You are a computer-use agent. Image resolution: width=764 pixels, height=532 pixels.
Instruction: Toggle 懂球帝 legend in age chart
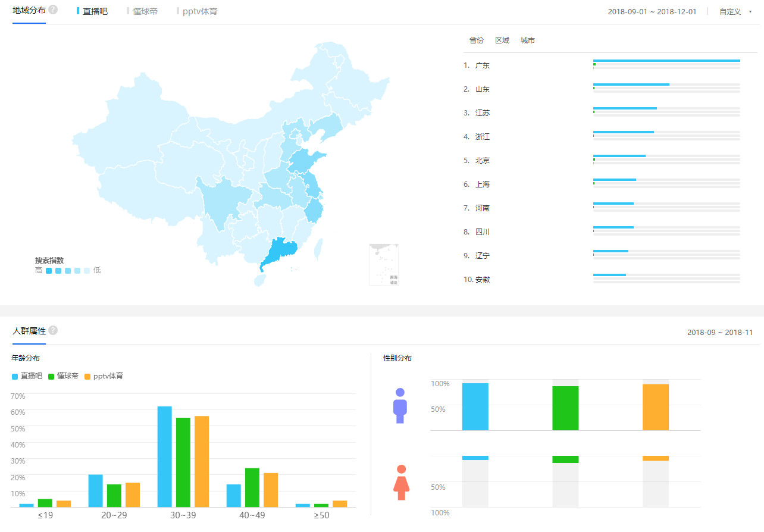pyautogui.click(x=63, y=376)
